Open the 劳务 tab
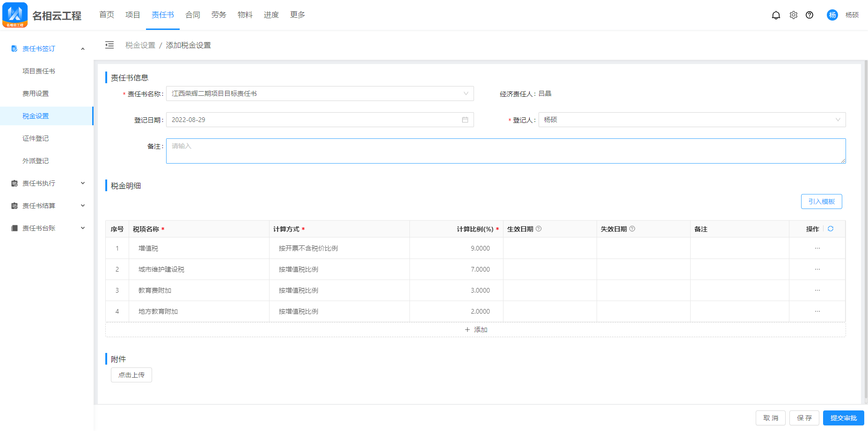The height and width of the screenshot is (431, 868). point(219,15)
